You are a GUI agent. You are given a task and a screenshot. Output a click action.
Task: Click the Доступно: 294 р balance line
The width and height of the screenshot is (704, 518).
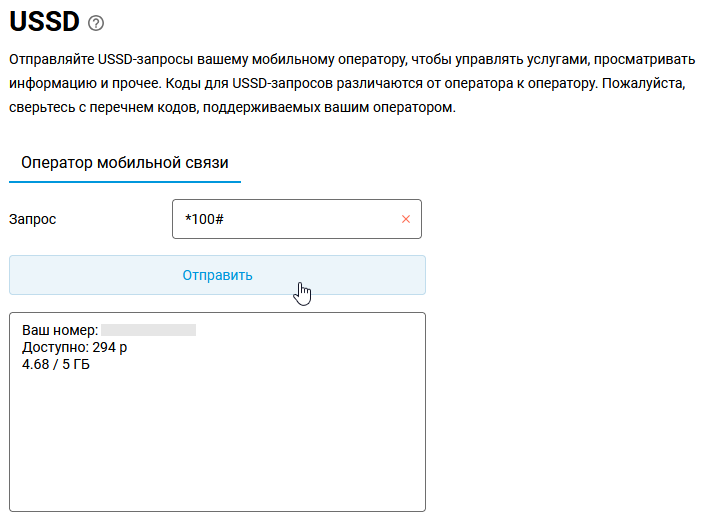(x=75, y=347)
